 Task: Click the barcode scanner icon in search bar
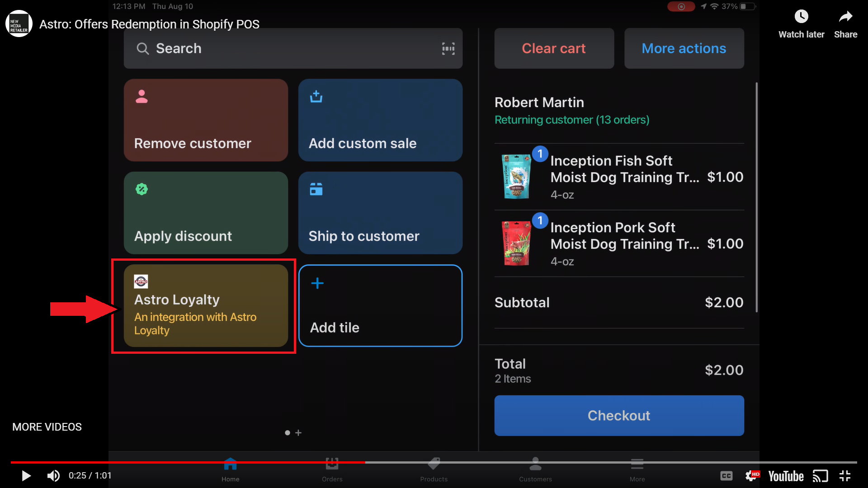tap(448, 48)
